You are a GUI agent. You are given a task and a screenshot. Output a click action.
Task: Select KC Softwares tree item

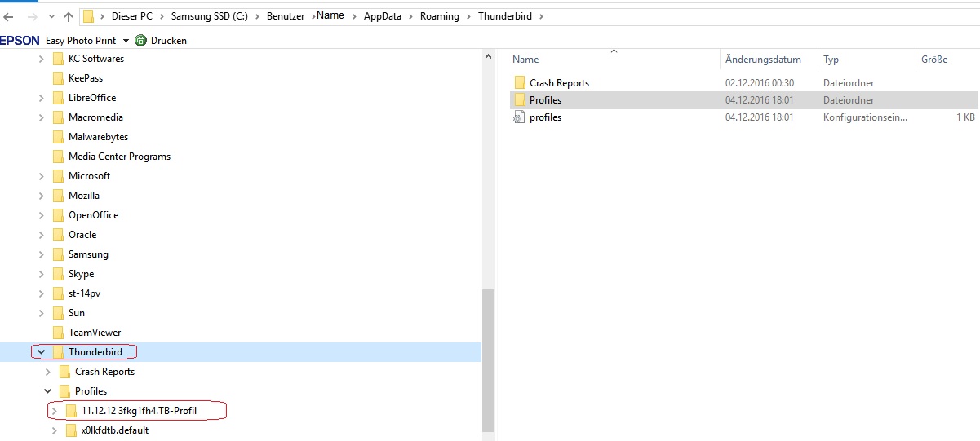(96, 59)
